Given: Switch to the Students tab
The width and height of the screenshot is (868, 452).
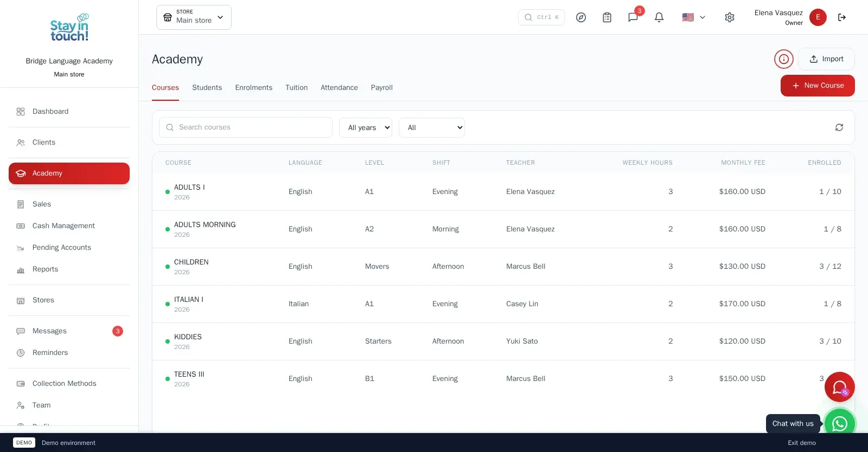Looking at the screenshot, I should point(207,88).
